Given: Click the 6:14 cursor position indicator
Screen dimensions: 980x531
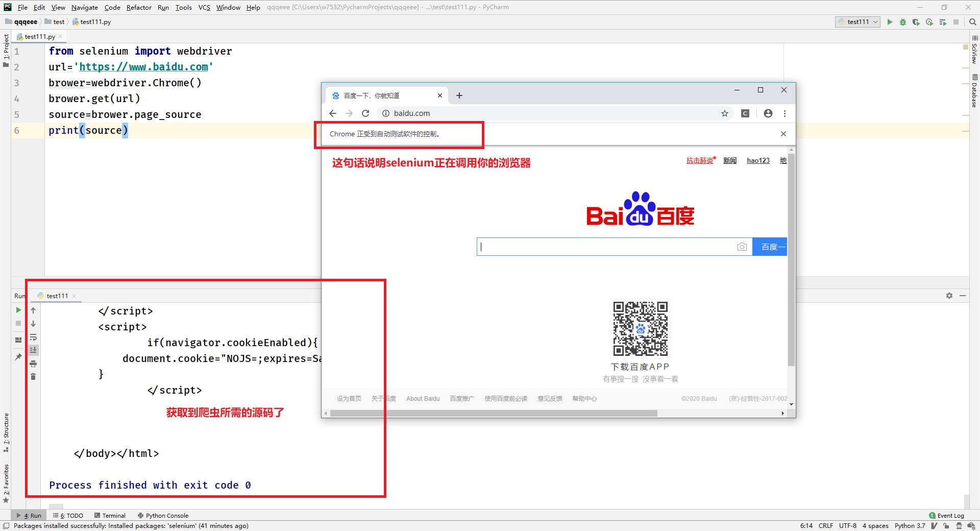Looking at the screenshot, I should (806, 526).
